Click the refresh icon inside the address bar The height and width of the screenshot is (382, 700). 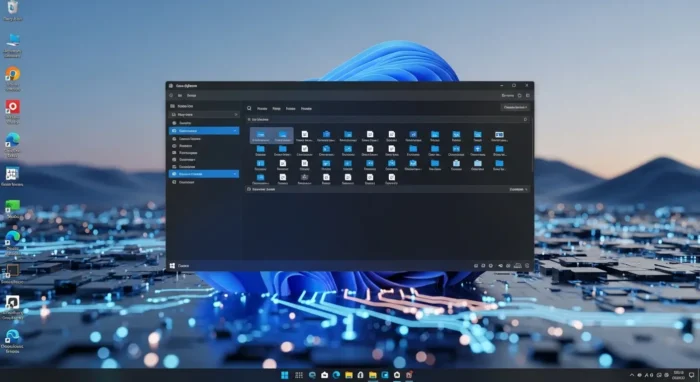(525, 120)
